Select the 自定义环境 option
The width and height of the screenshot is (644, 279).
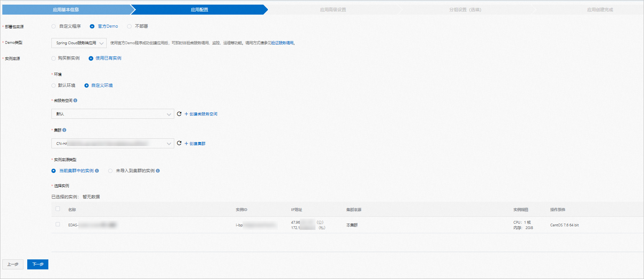pyautogui.click(x=86, y=85)
